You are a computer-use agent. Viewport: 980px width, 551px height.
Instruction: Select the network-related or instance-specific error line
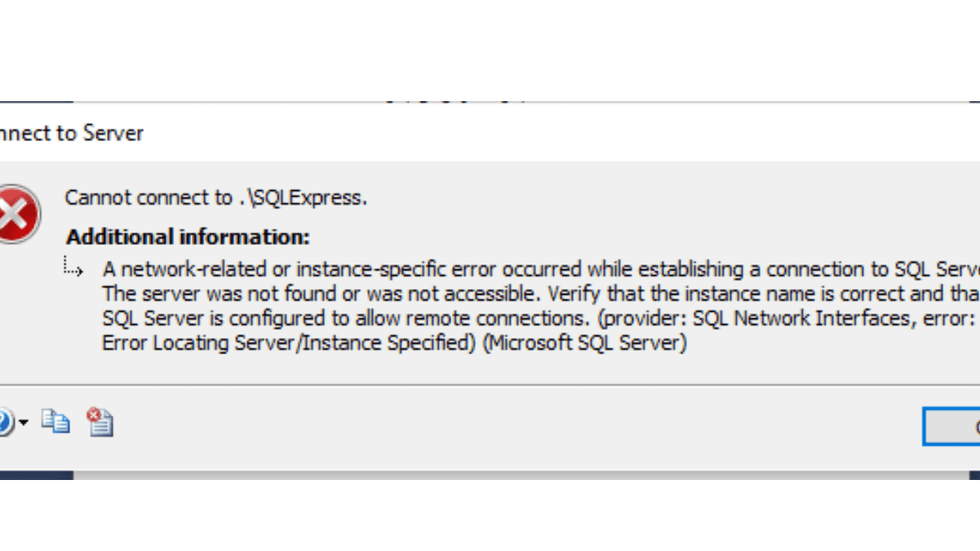point(540,269)
